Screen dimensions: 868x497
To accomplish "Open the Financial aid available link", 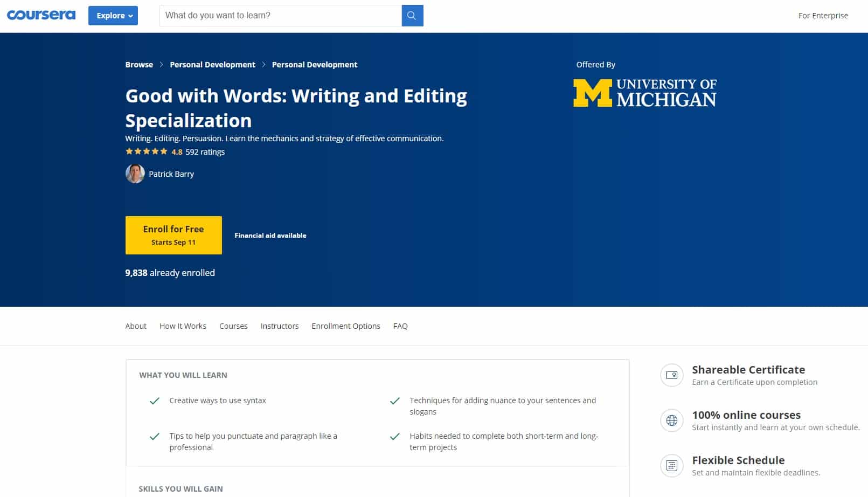I will coord(270,236).
